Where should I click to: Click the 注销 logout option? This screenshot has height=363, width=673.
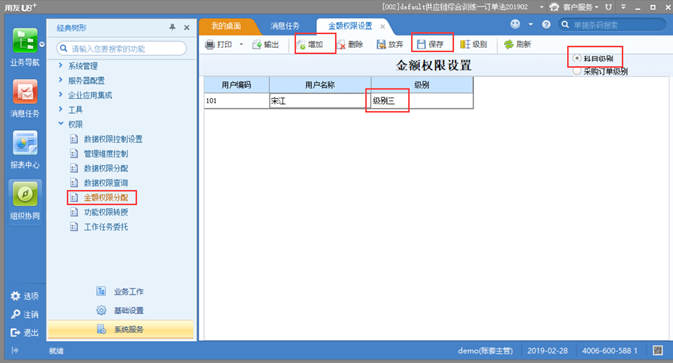pos(24,315)
